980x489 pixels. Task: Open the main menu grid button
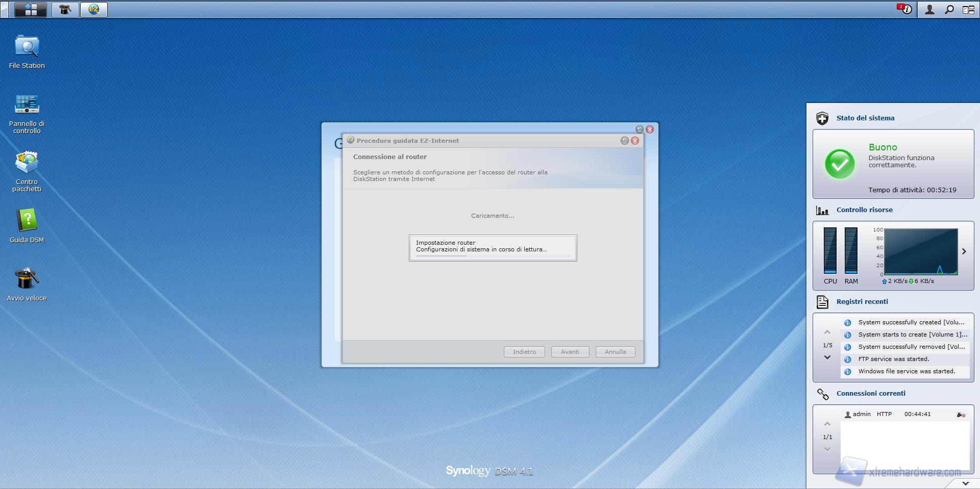click(31, 10)
